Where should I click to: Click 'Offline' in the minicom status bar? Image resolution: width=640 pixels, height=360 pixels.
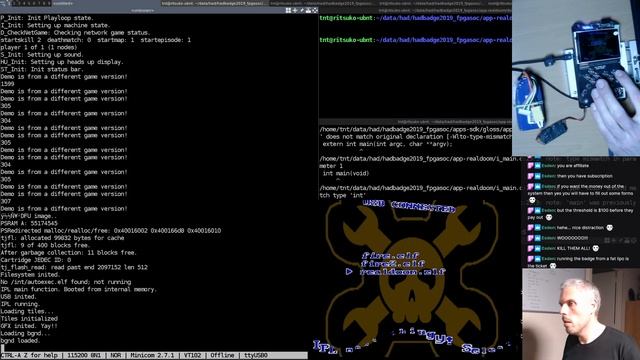(222, 356)
